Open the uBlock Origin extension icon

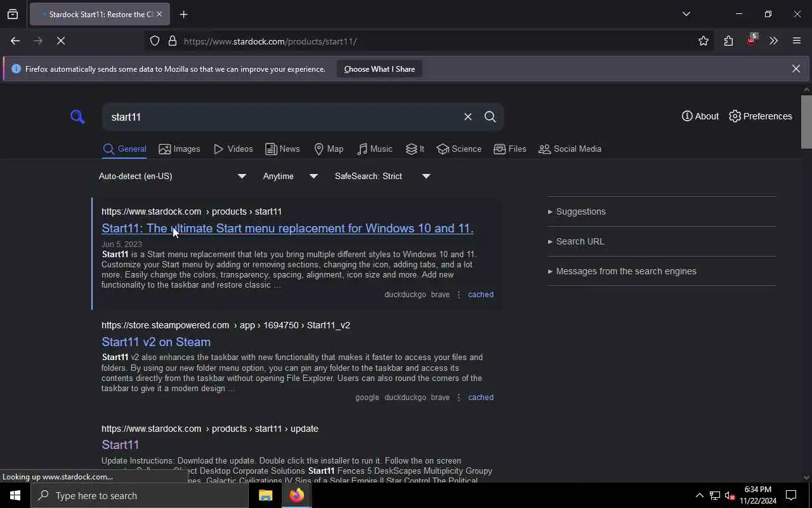[x=751, y=41]
